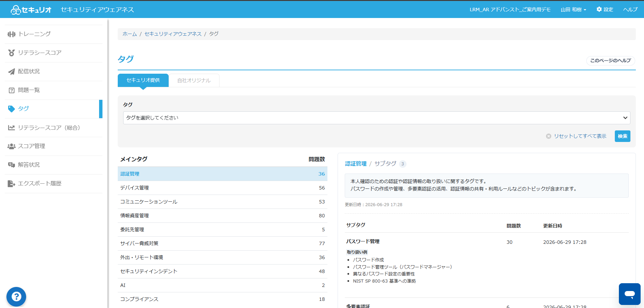This screenshot has width=644, height=308.
Task: Click the 解答状況 chat icon
Action: point(12,165)
